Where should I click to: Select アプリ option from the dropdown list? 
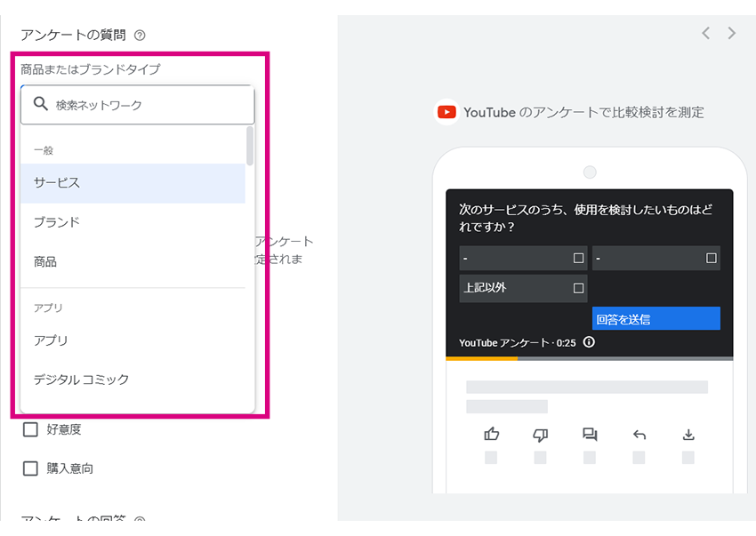click(x=133, y=340)
